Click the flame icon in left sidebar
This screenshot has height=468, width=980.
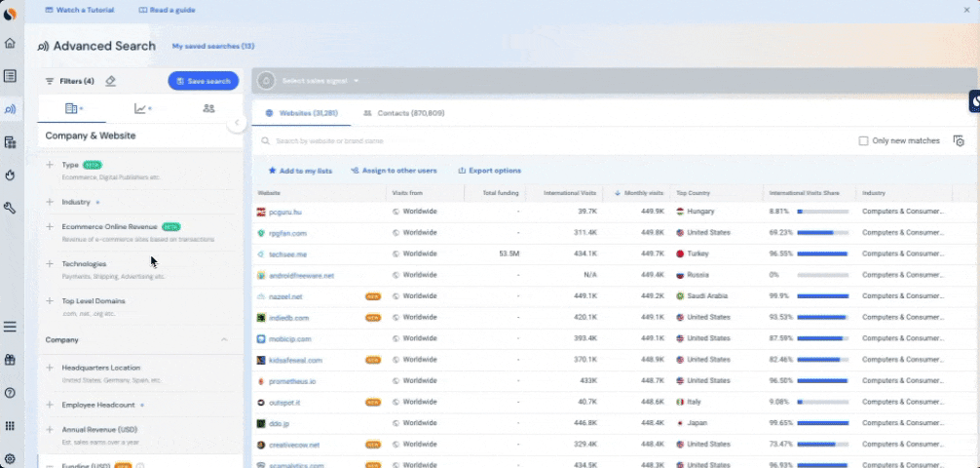(x=10, y=175)
